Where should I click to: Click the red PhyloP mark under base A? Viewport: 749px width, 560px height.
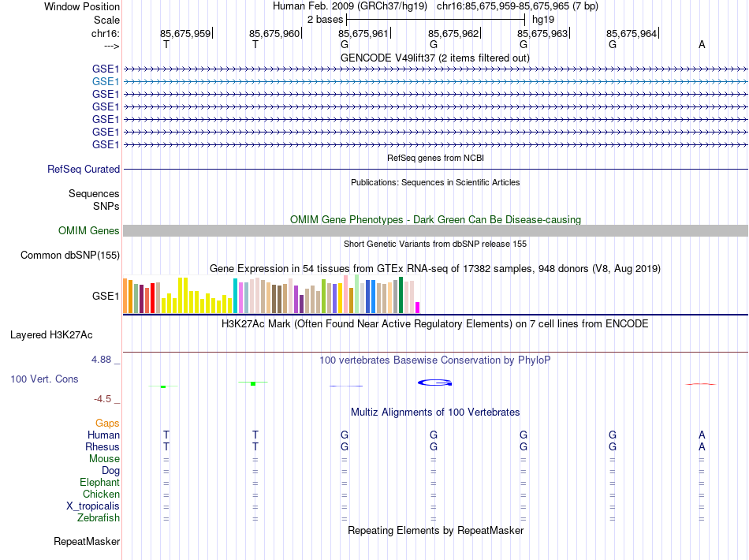tap(701, 384)
